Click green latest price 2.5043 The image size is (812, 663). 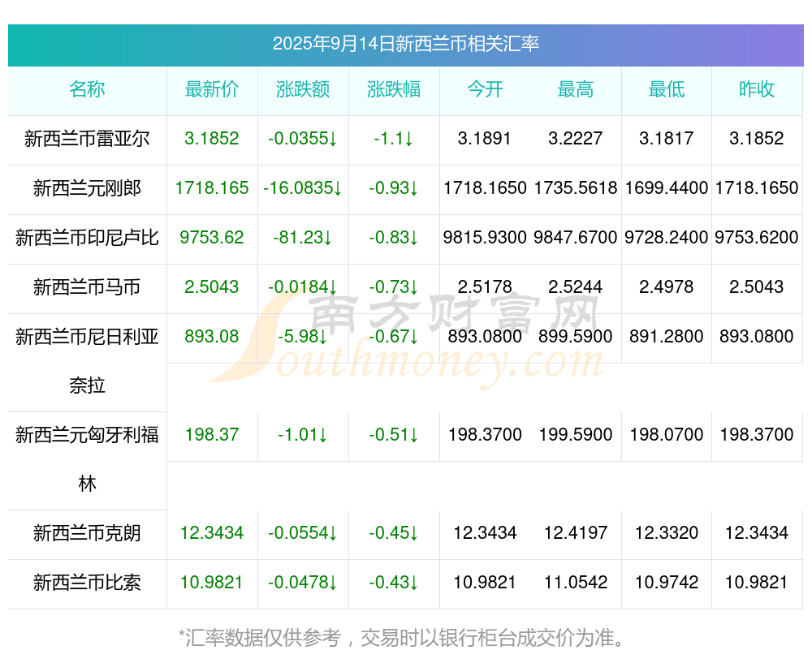tap(212, 286)
